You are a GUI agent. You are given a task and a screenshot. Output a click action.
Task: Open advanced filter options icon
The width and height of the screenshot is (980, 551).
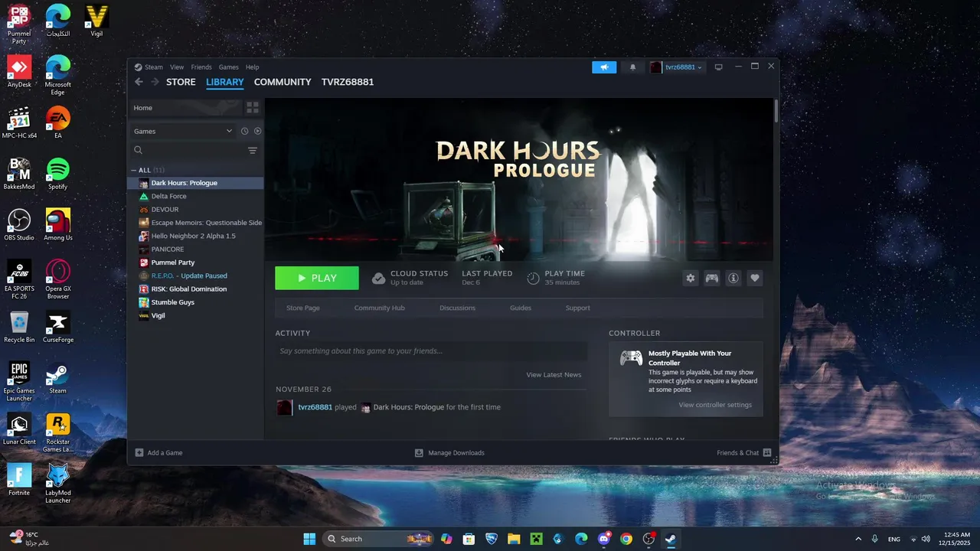253,151
